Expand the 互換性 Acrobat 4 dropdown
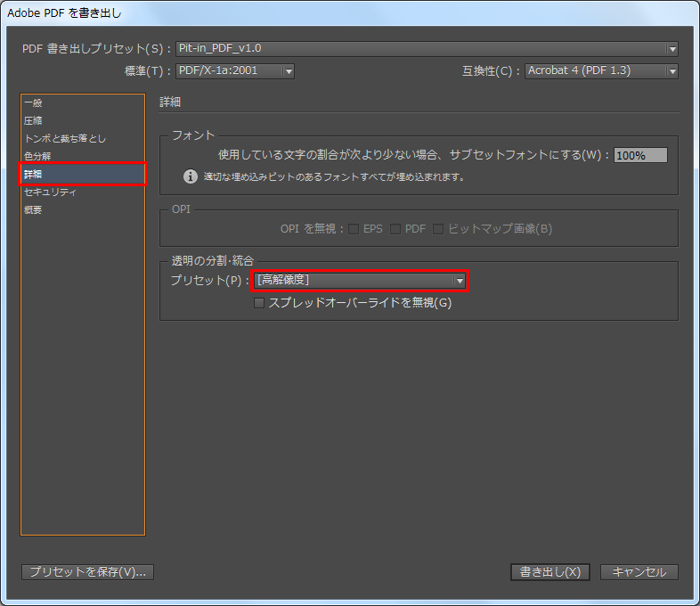 coord(601,71)
